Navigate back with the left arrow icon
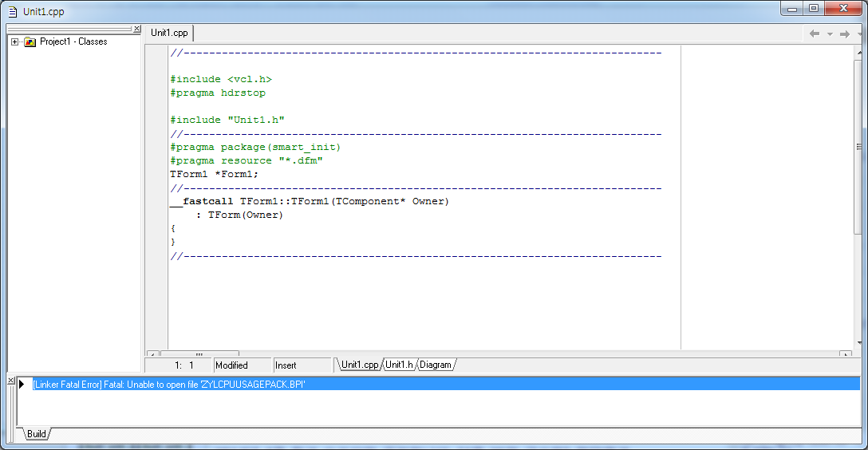This screenshot has height=450, width=868. pos(815,34)
